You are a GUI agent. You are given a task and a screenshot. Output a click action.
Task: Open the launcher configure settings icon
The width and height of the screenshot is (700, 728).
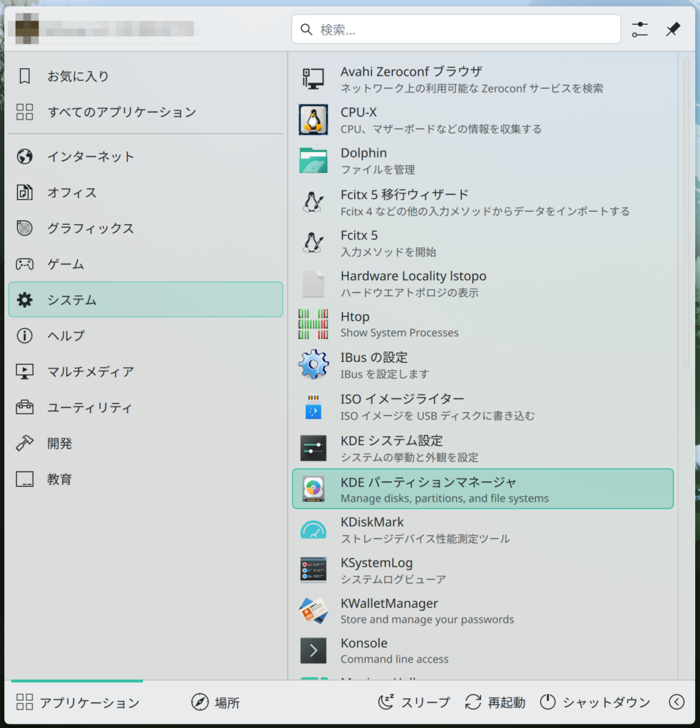click(640, 30)
